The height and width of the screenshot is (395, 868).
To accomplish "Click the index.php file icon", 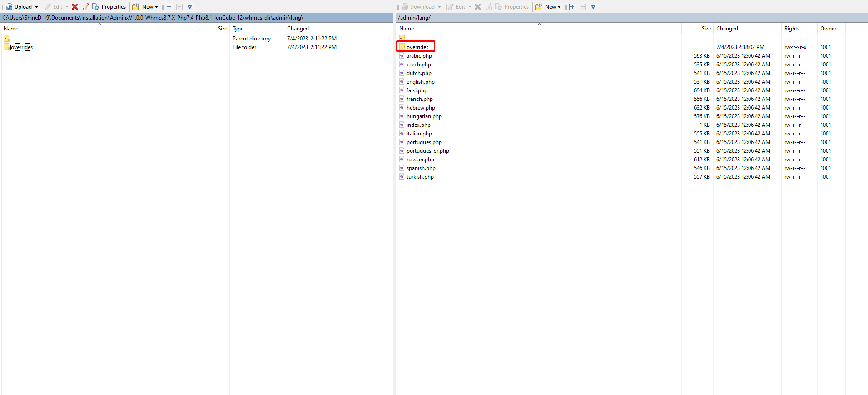I will (x=402, y=125).
